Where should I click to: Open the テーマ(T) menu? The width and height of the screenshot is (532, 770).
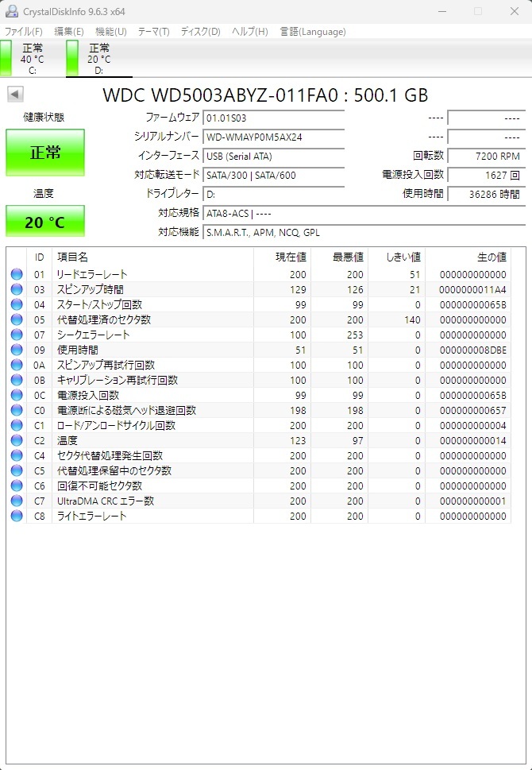(x=153, y=32)
